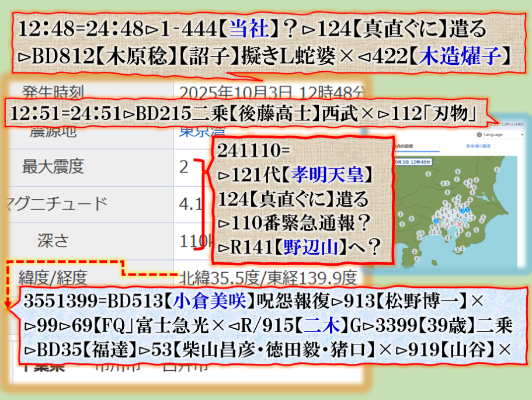This screenshot has height=400, width=532.
Task: Switch to the 各地域の震度 tab
Action: (478, 145)
